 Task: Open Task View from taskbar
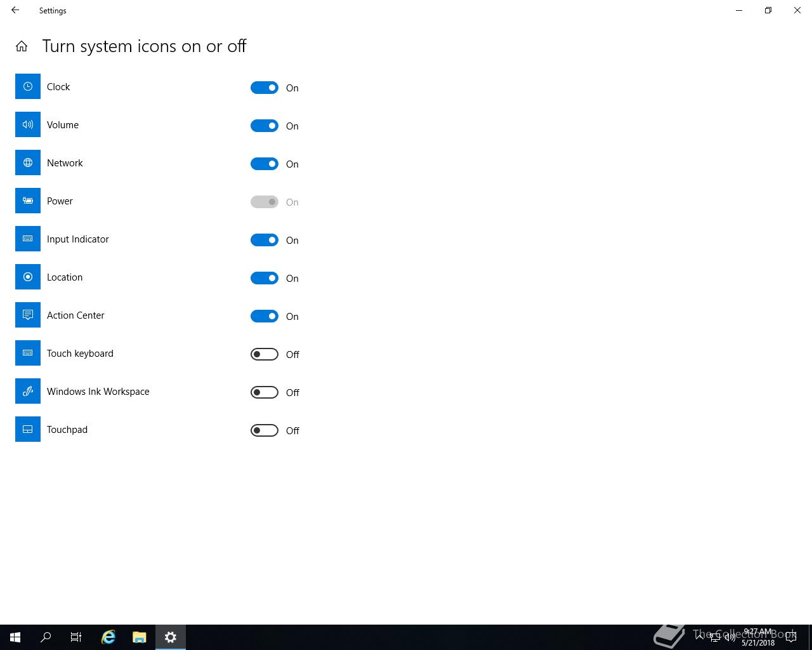coord(76,637)
